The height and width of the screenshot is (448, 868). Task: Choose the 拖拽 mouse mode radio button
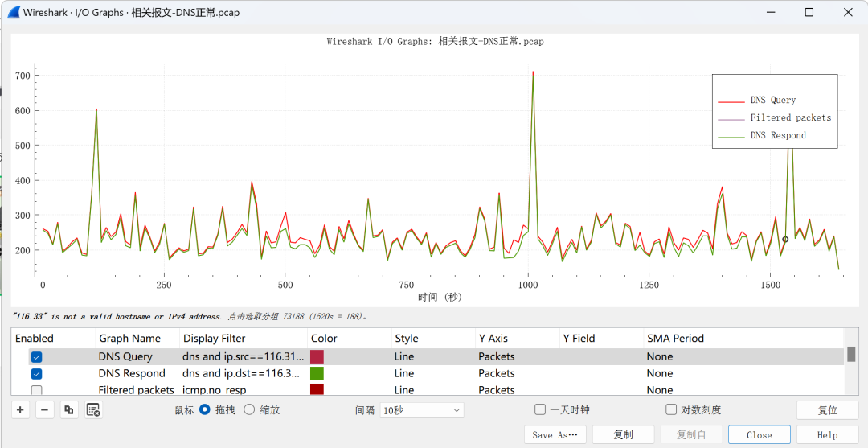point(205,409)
